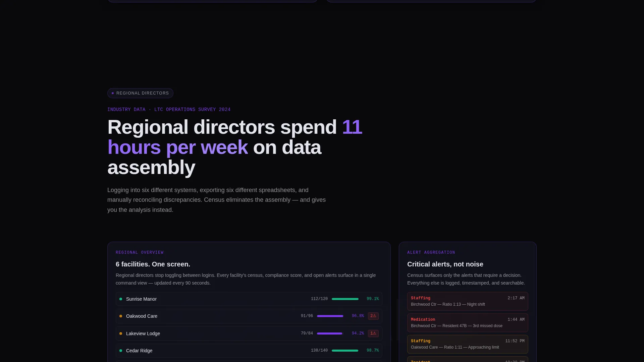Click the amber status dot for Lakeview Lodge
The height and width of the screenshot is (362, 644).
click(x=121, y=334)
